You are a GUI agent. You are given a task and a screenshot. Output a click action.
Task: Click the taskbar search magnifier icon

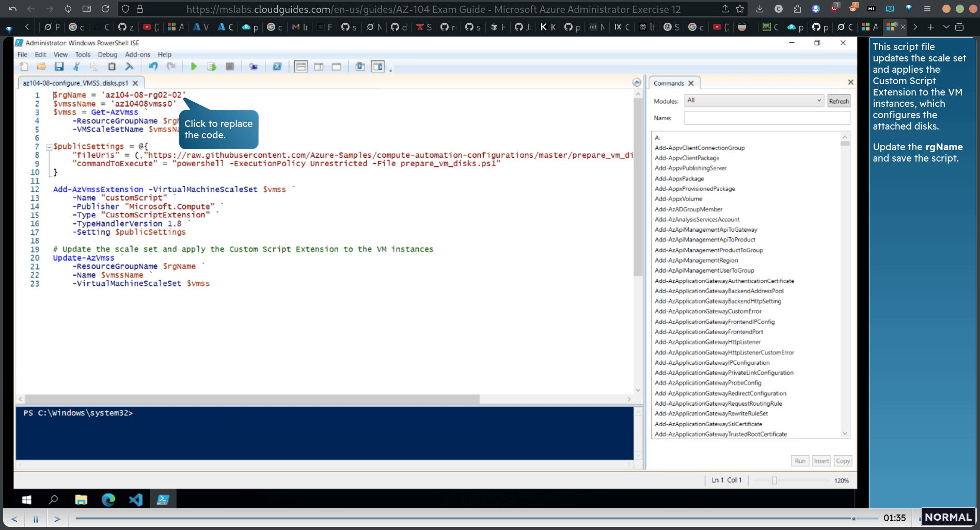[53, 500]
